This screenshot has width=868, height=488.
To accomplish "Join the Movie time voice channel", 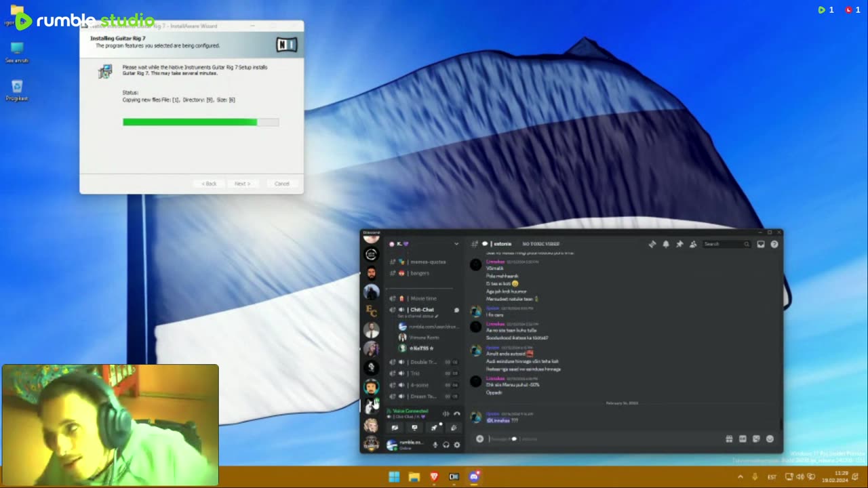I will pyautogui.click(x=424, y=298).
